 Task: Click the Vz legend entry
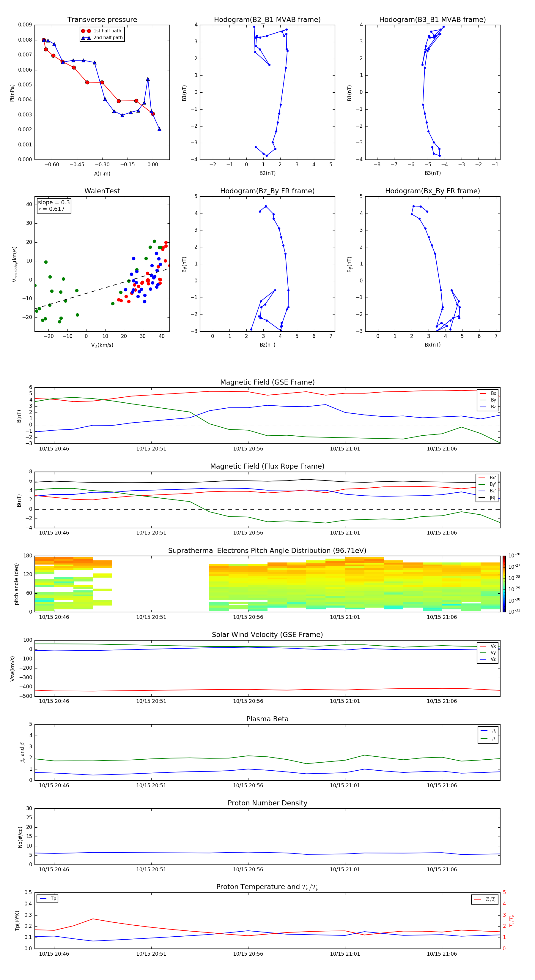click(488, 659)
